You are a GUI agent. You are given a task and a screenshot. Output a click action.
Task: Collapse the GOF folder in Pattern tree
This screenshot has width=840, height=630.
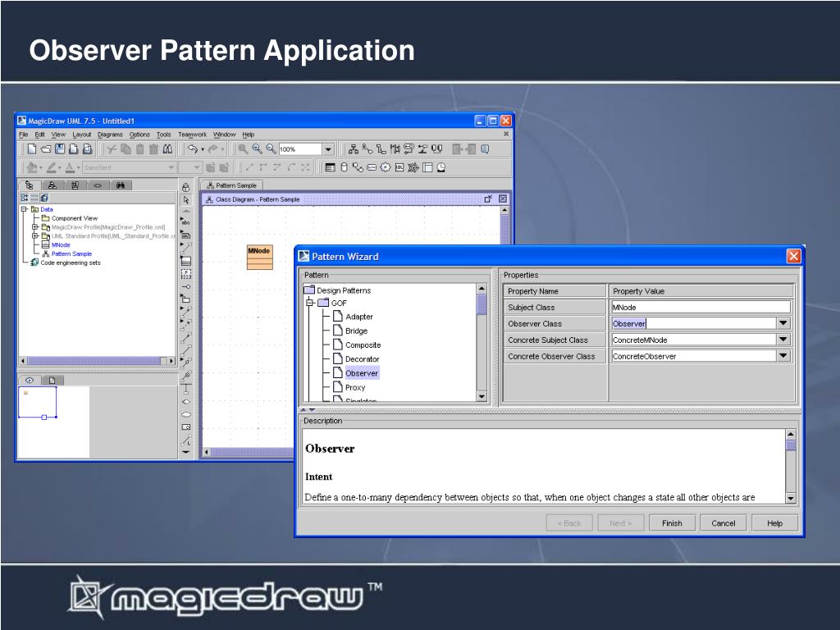[x=309, y=303]
